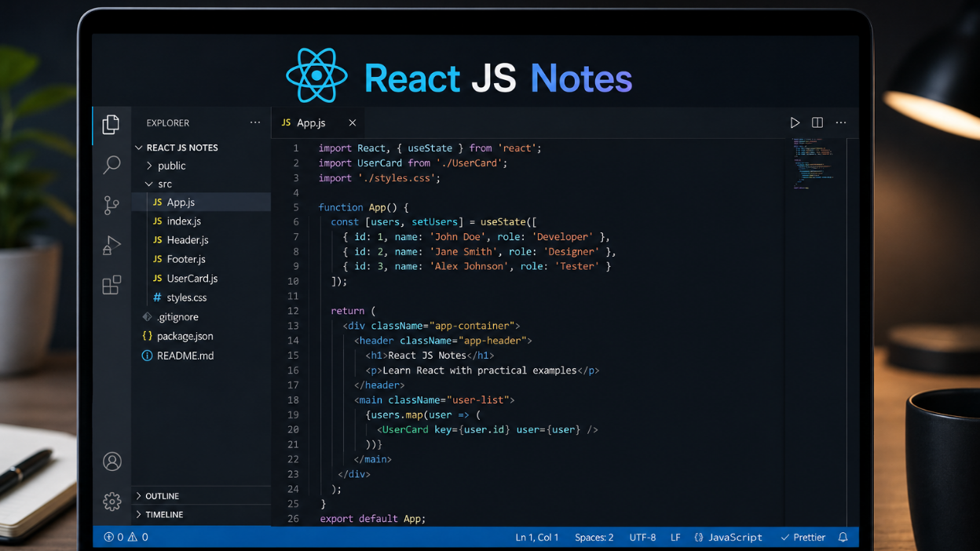Click line number 12 in gutter
Viewport: 980px width, 551px height.
(293, 311)
